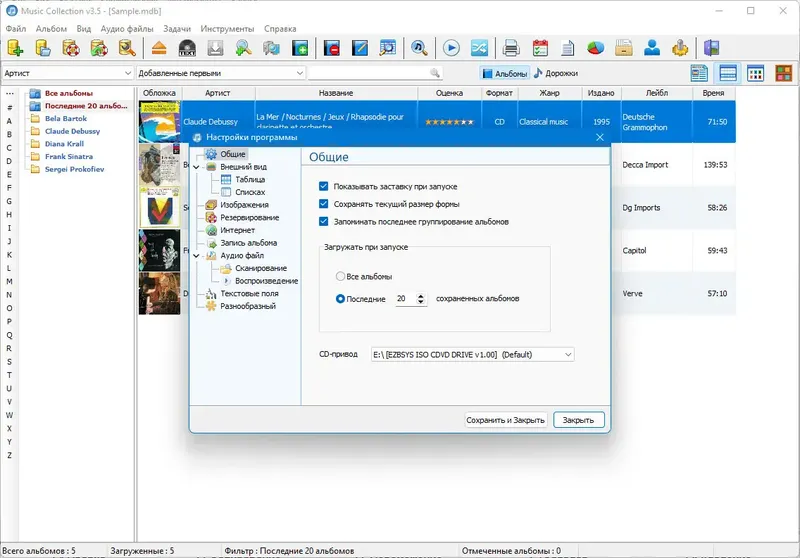
Task: Select 'Изображения' settings item
Action: pos(244,205)
